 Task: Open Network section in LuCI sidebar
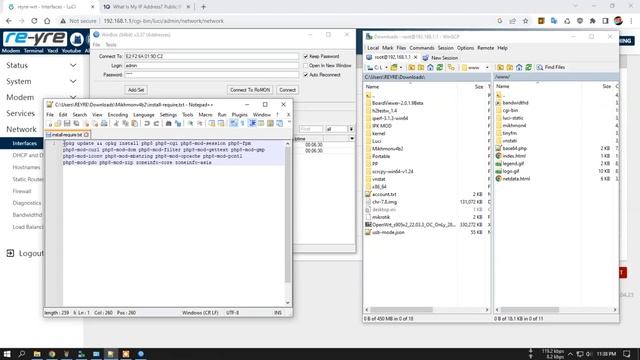click(21, 129)
